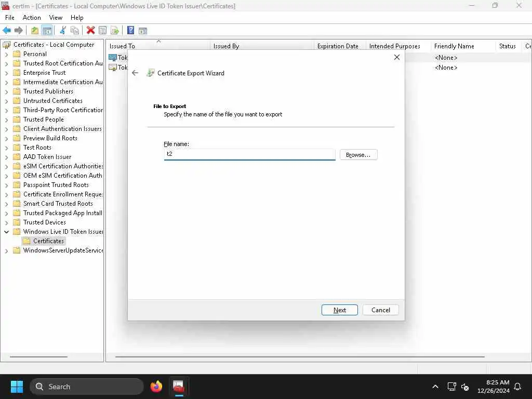
Task: Open the Help menu
Action: point(77,18)
